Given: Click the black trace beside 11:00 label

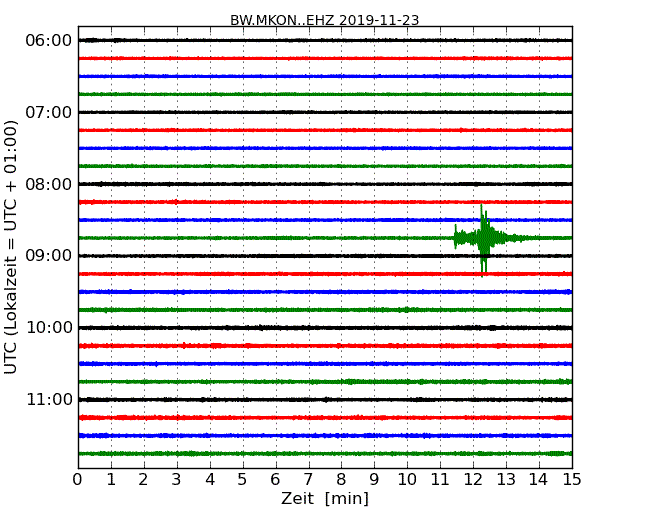Looking at the screenshot, I should [x=325, y=400].
